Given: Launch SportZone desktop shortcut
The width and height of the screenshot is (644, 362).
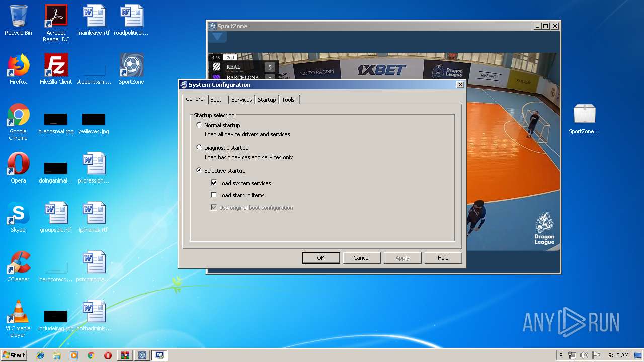Looking at the screenshot, I should [x=131, y=69].
